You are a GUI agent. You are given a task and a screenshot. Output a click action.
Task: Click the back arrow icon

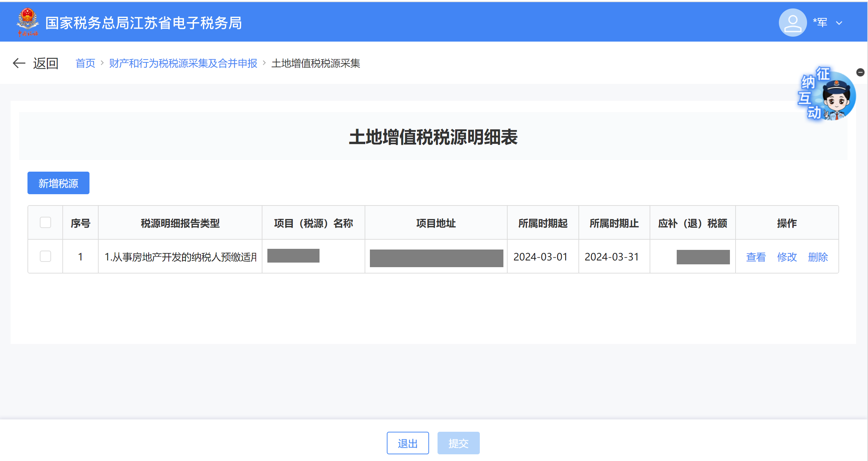19,63
